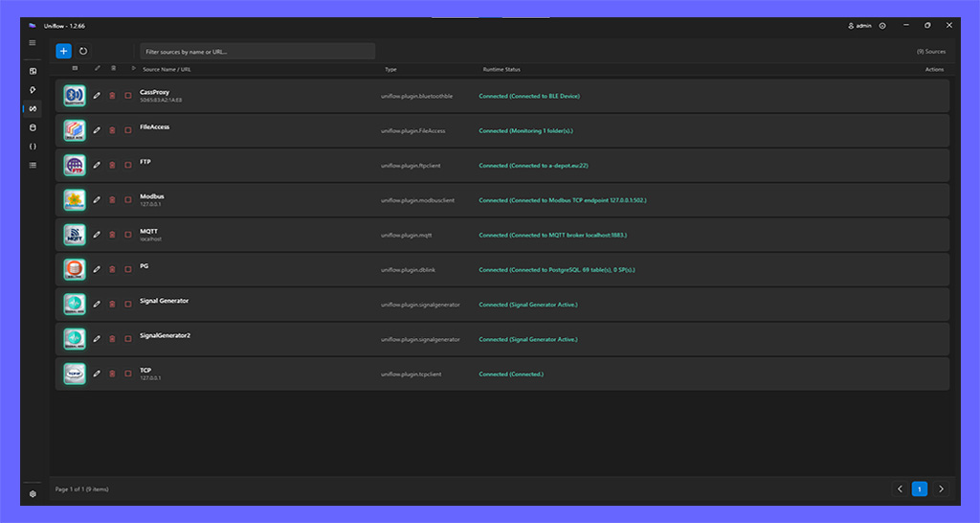Stop the FileAccess source
Screen dimensions: 980x523
(128, 130)
